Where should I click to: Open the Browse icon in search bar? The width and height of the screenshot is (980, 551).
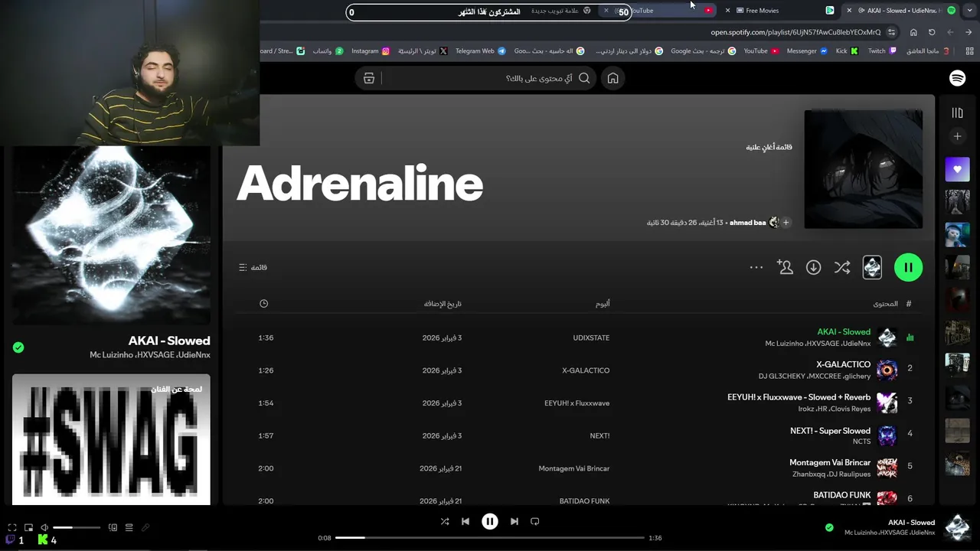pos(369,78)
